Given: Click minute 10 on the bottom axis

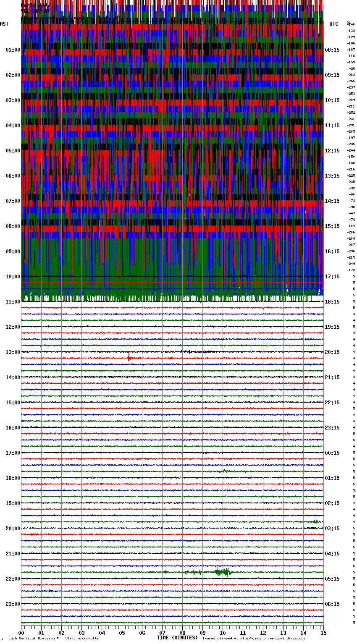Looking at the screenshot, I should 223,633.
